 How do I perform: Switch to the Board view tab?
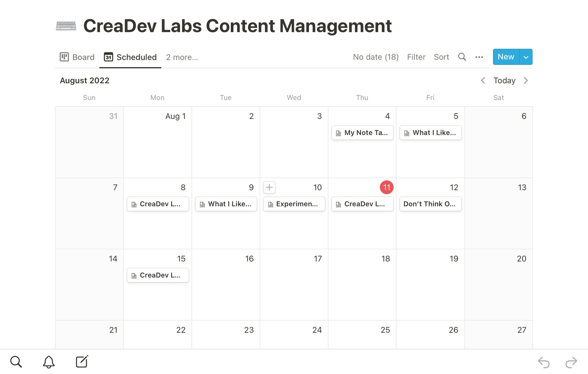pos(77,57)
